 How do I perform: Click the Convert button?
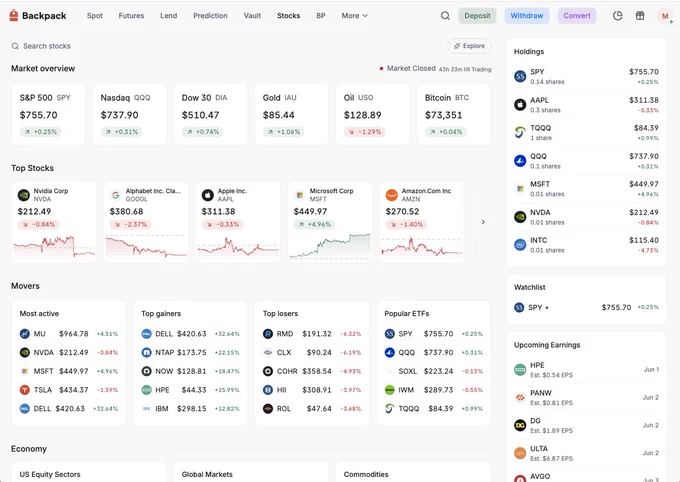point(577,16)
